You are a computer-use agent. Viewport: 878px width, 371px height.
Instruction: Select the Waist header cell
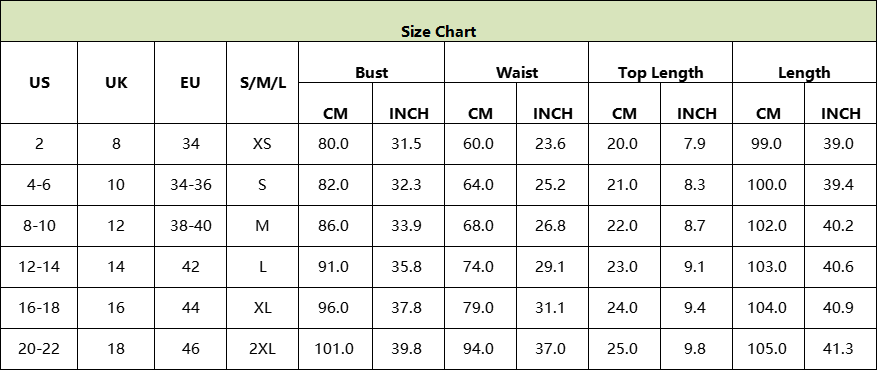coord(516,62)
